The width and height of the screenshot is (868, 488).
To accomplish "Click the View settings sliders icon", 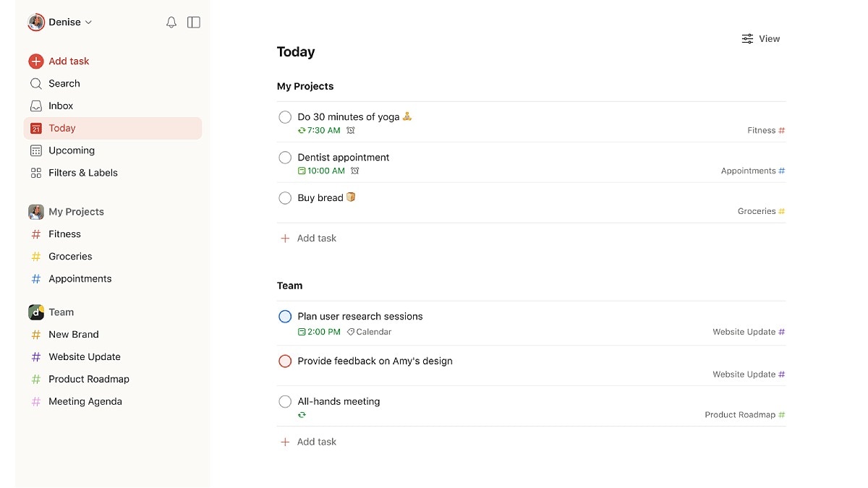I will click(x=747, y=39).
